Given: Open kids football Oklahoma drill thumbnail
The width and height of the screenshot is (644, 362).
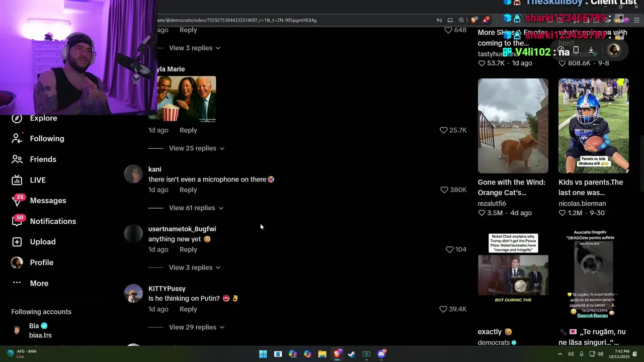Looking at the screenshot, I should [x=594, y=126].
